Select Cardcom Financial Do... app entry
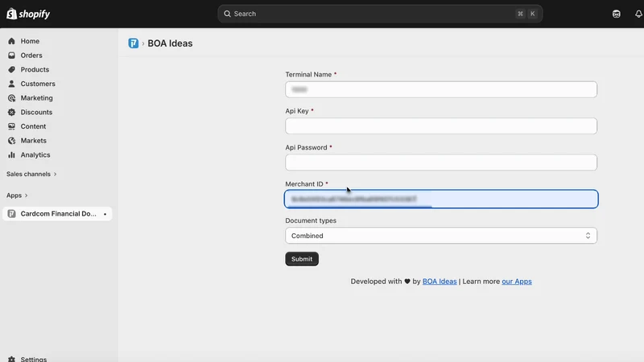644x362 pixels. (x=57, y=214)
